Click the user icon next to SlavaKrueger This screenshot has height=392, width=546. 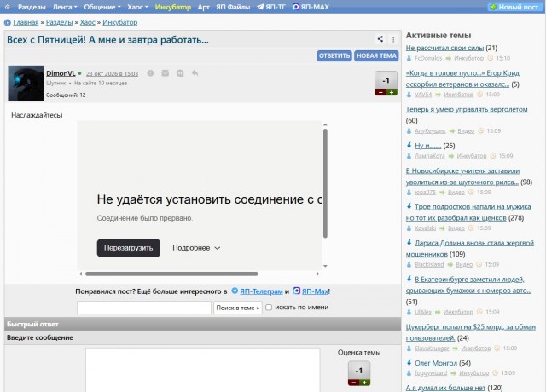[409, 349]
